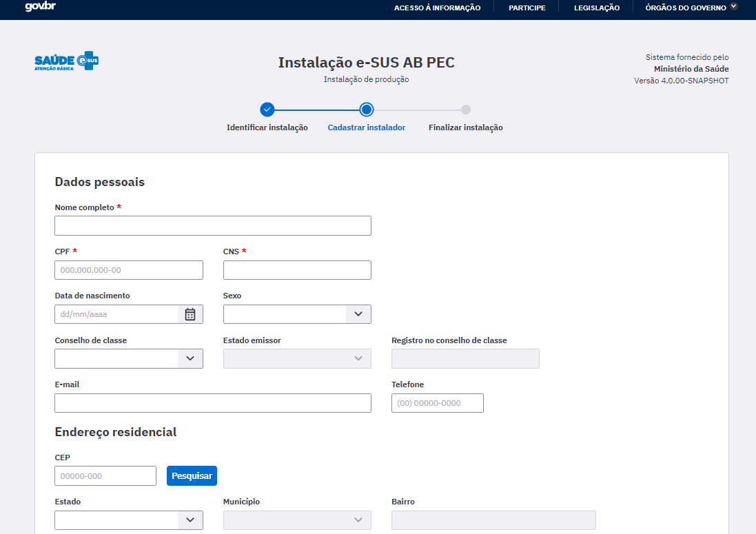Click the completed Identificar instalação step checkmark
The height and width of the screenshot is (534, 756).
pyautogui.click(x=267, y=110)
